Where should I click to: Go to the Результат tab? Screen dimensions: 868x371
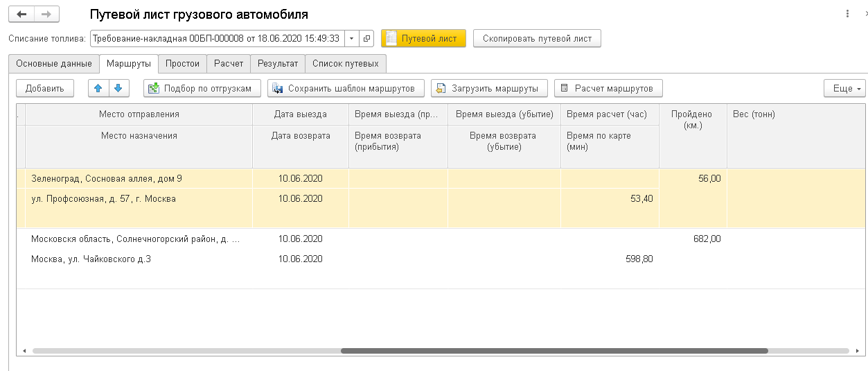[x=277, y=64]
